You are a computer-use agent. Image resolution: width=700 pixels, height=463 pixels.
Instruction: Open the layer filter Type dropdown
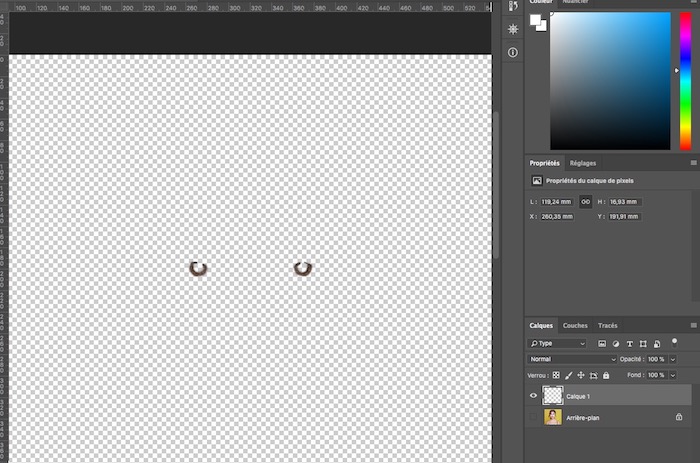click(x=557, y=343)
